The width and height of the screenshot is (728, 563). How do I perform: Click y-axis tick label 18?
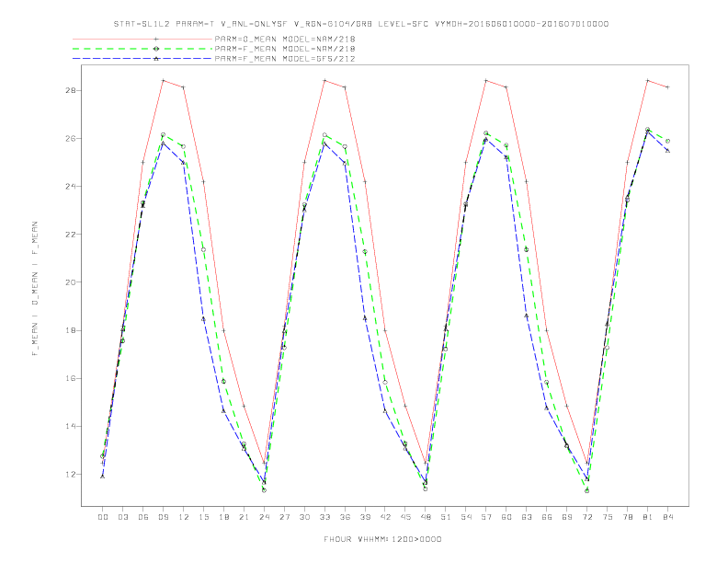click(x=71, y=331)
